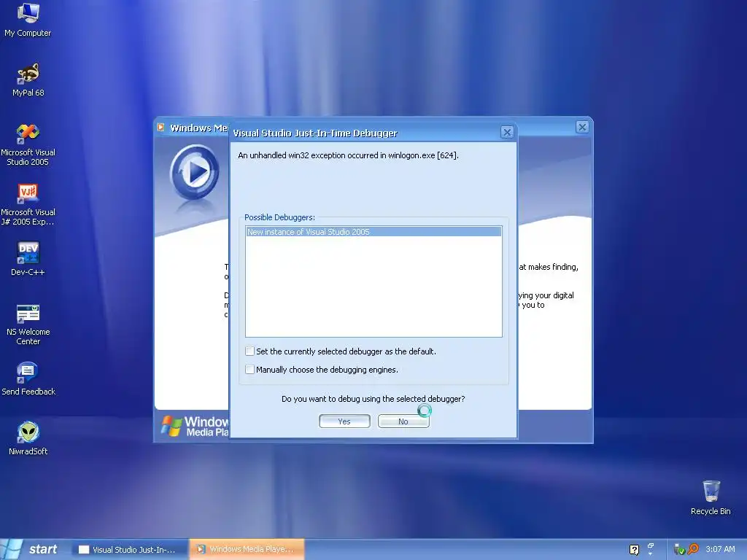The width and height of the screenshot is (747, 560).
Task: Click the unhandled win32 exception message text
Action: click(348, 155)
